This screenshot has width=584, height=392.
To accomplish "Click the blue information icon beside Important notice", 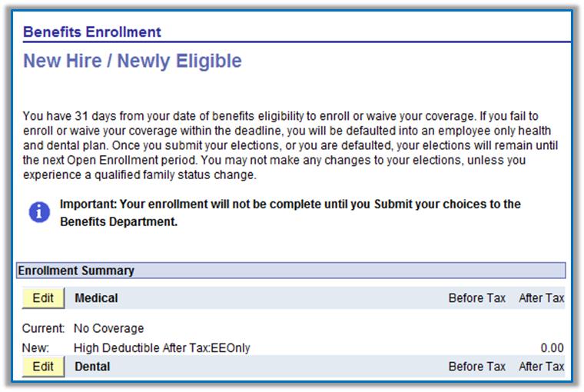I will pyautogui.click(x=39, y=212).
